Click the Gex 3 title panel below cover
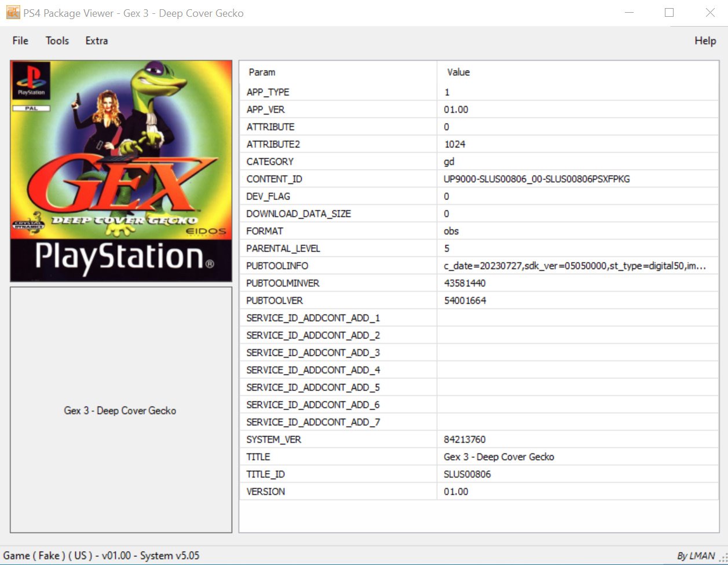 (x=121, y=410)
